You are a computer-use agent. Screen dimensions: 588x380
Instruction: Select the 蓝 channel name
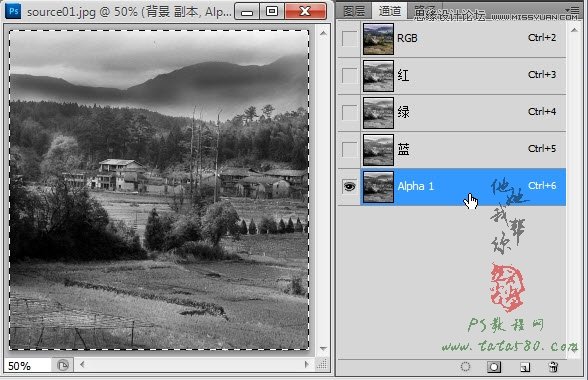(x=403, y=149)
